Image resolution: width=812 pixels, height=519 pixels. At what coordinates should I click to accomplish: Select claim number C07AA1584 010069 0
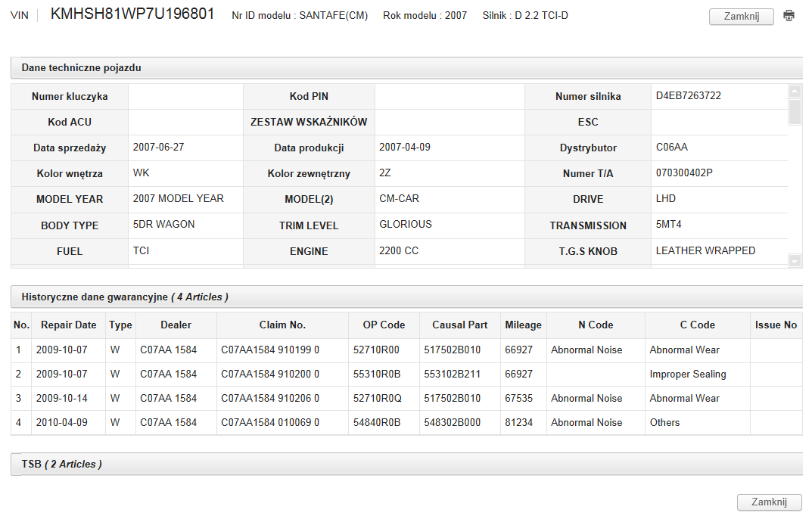pyautogui.click(x=270, y=423)
